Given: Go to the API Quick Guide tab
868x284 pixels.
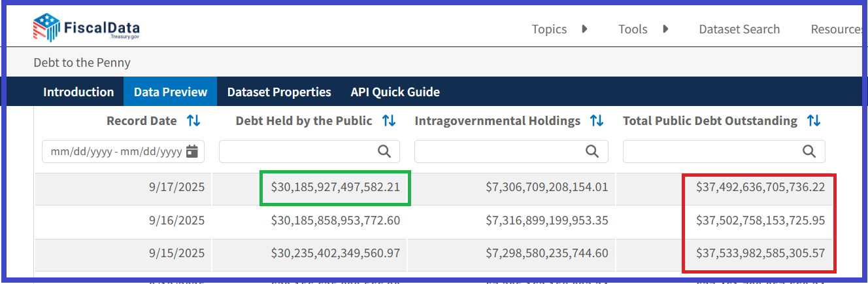Looking at the screenshot, I should (395, 92).
